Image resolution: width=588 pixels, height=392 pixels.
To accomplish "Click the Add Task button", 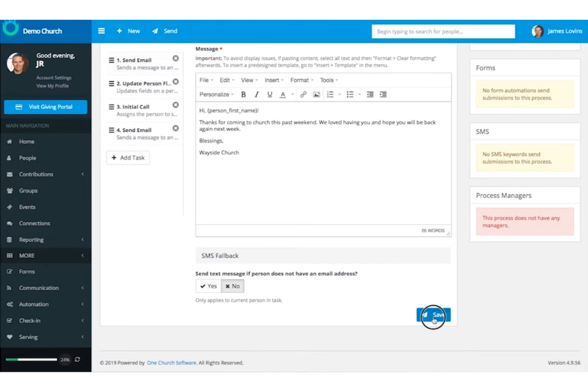I will [x=128, y=158].
